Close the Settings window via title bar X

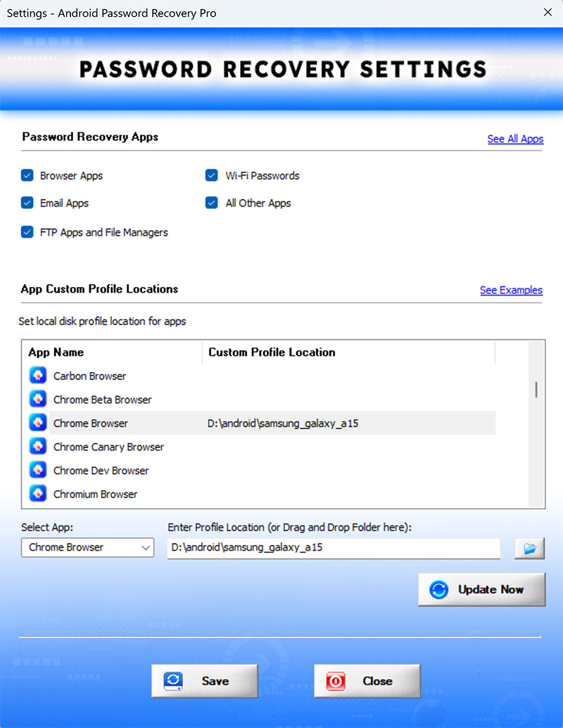(548, 13)
